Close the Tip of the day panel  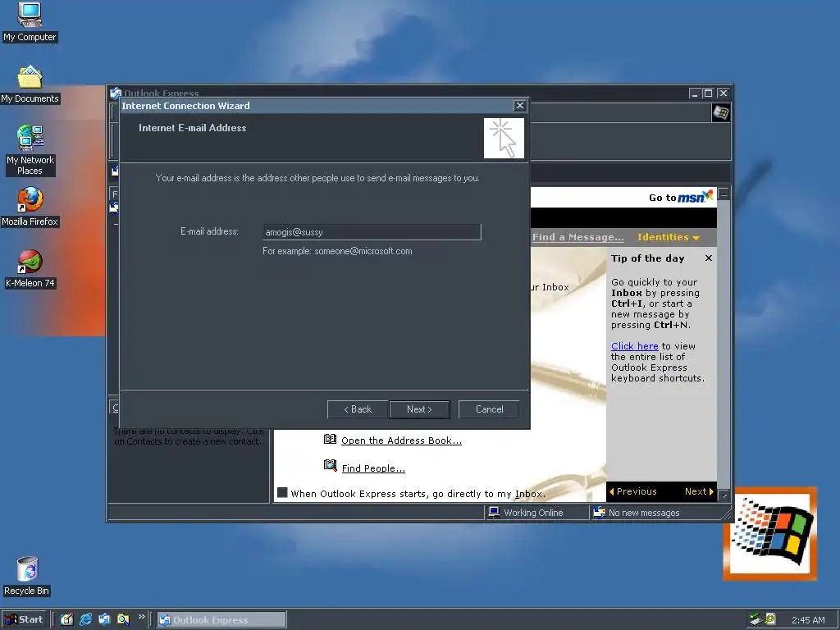click(708, 258)
